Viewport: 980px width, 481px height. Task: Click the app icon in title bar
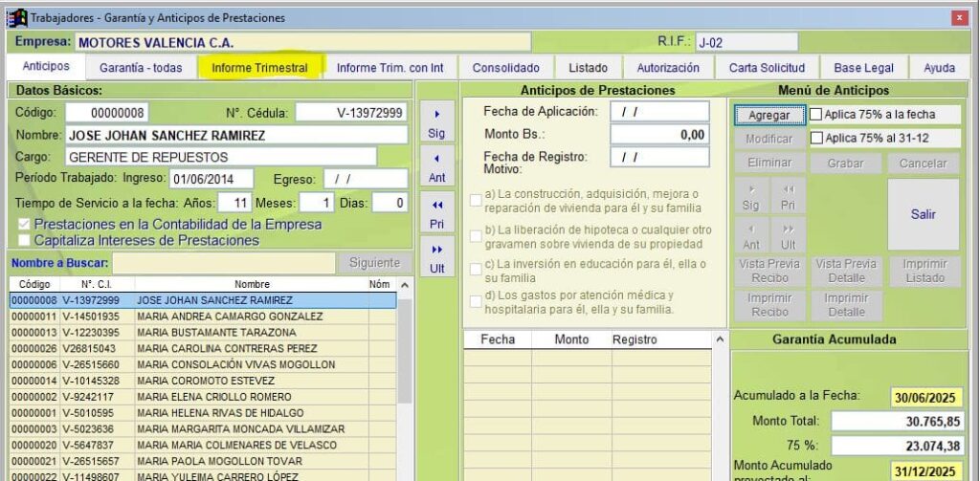17,18
